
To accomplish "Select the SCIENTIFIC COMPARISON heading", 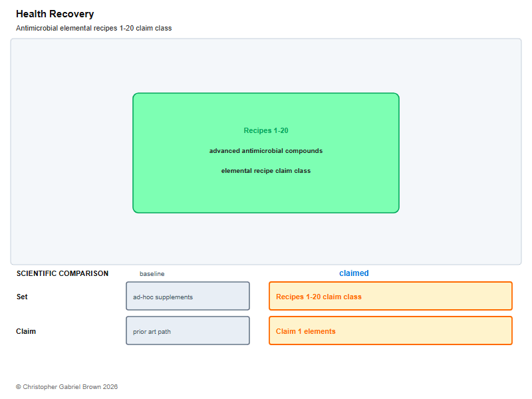I will [63, 273].
